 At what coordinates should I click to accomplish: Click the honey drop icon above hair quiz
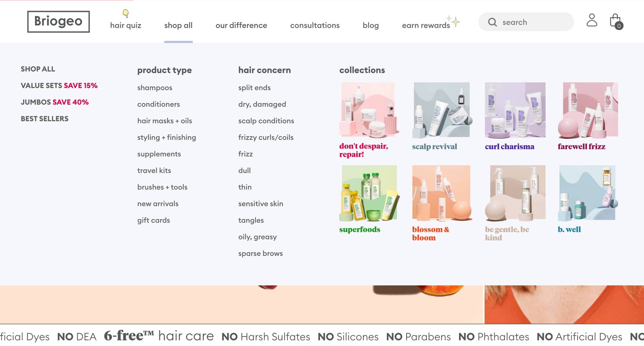pyautogui.click(x=125, y=13)
